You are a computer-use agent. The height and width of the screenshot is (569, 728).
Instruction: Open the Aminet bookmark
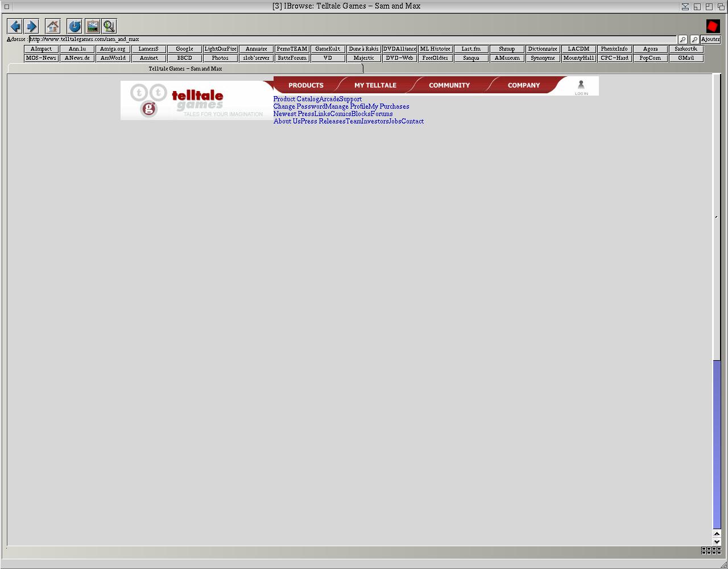coord(148,58)
